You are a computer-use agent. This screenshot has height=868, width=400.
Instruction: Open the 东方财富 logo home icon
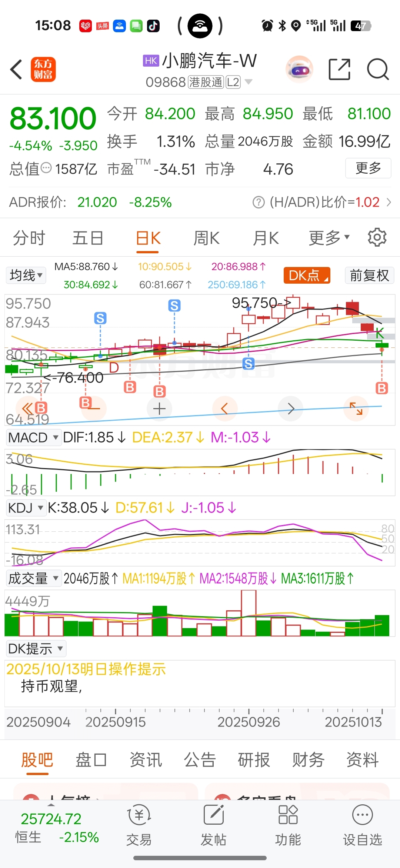43,69
